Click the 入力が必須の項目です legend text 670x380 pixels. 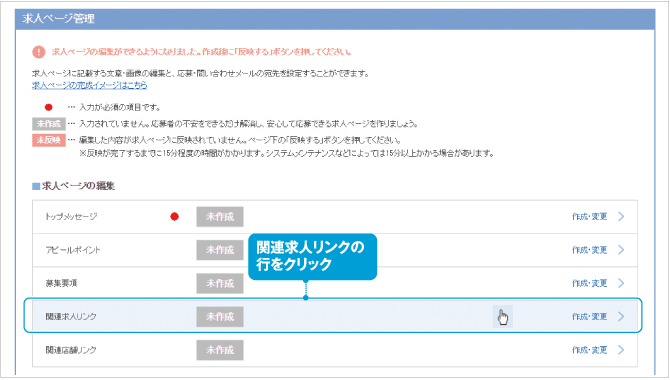pos(120,107)
